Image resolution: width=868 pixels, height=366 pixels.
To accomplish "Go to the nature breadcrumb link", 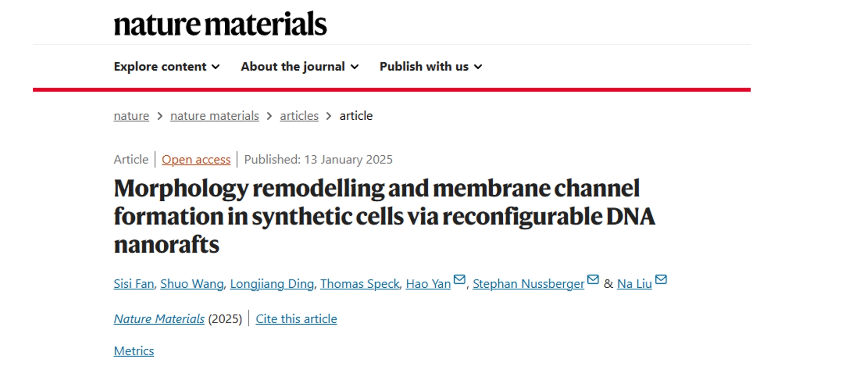I will click(131, 116).
